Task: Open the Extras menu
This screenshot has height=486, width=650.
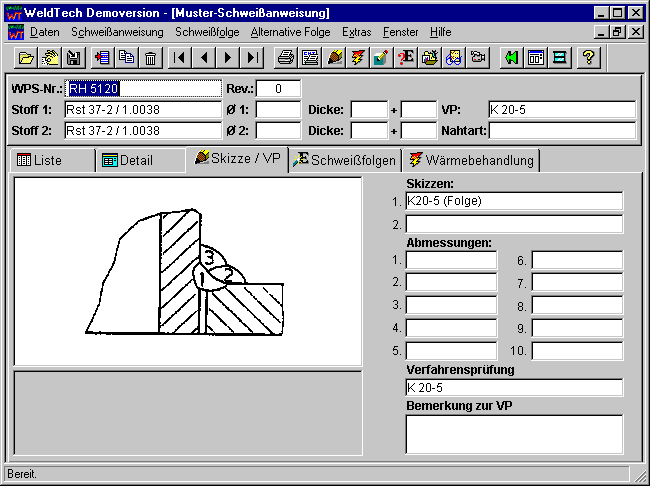Action: point(356,32)
